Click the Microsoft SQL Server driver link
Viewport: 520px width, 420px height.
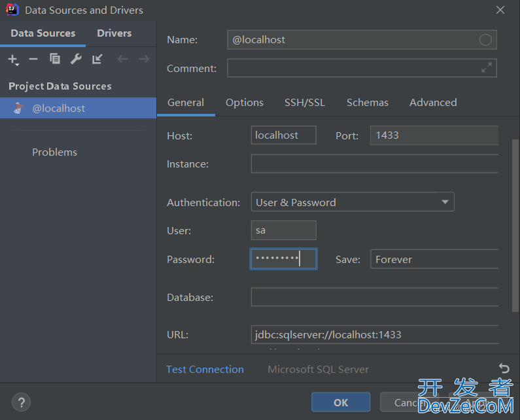coord(318,369)
